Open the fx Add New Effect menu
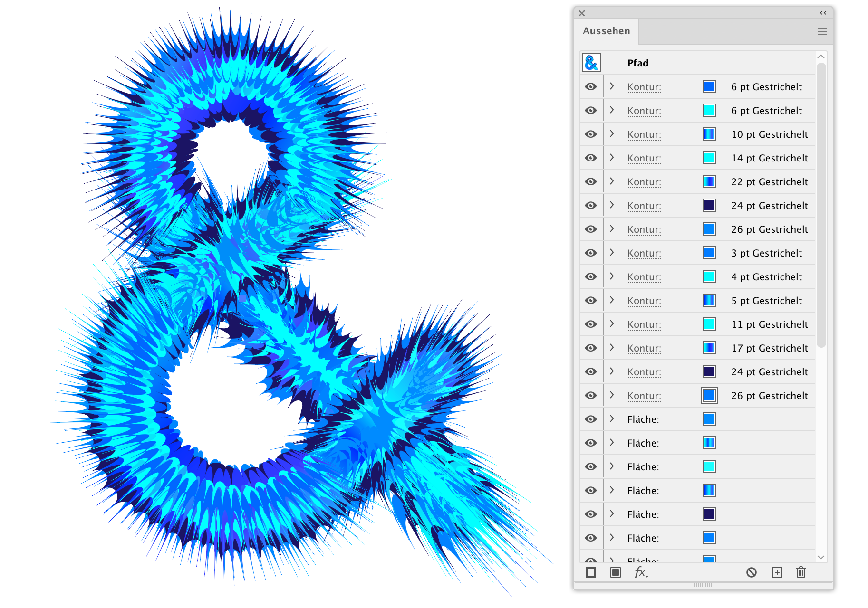Viewport: 868px width, 608px height. click(x=641, y=572)
